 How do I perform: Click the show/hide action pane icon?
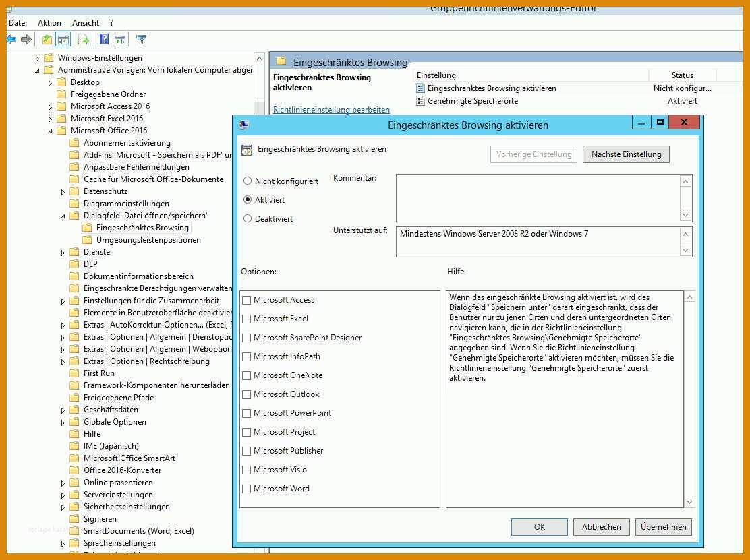pos(120,40)
